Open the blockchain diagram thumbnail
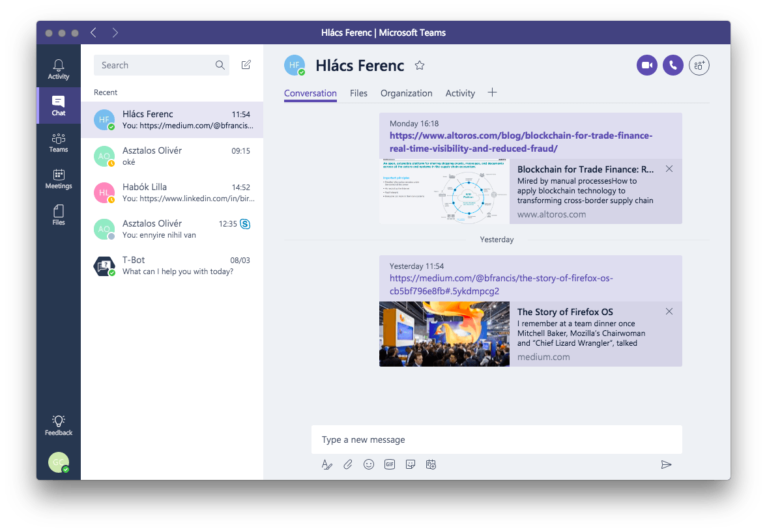The image size is (767, 532). click(x=444, y=191)
